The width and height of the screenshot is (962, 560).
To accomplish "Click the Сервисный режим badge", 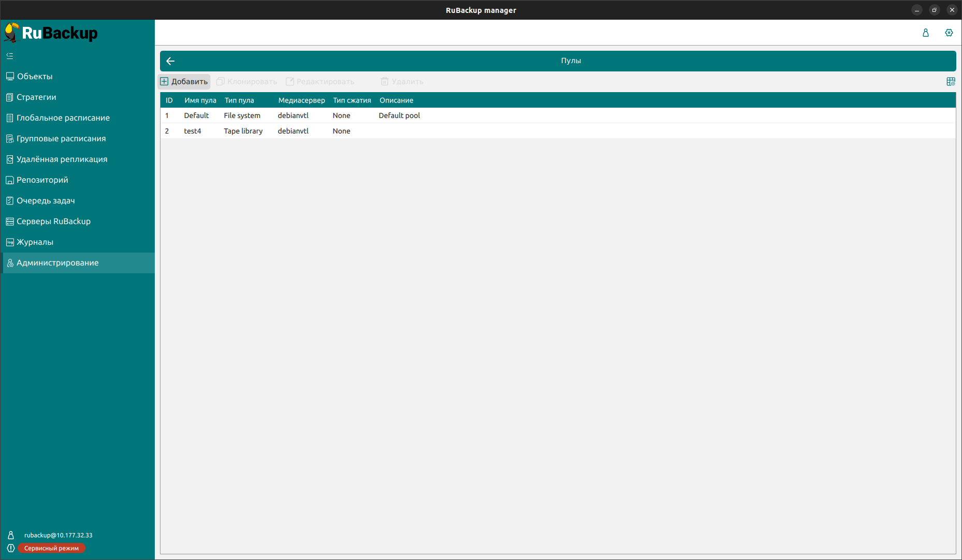I will pyautogui.click(x=51, y=548).
